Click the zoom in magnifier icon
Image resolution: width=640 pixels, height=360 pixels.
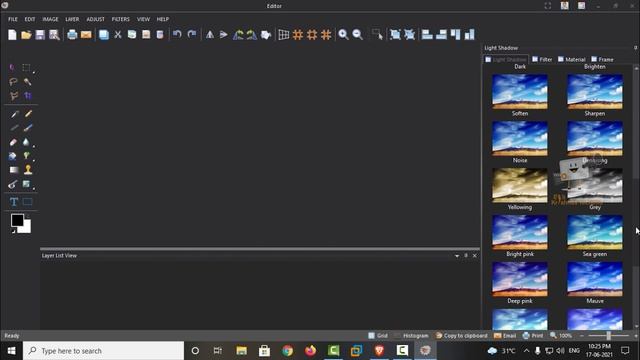(343, 35)
